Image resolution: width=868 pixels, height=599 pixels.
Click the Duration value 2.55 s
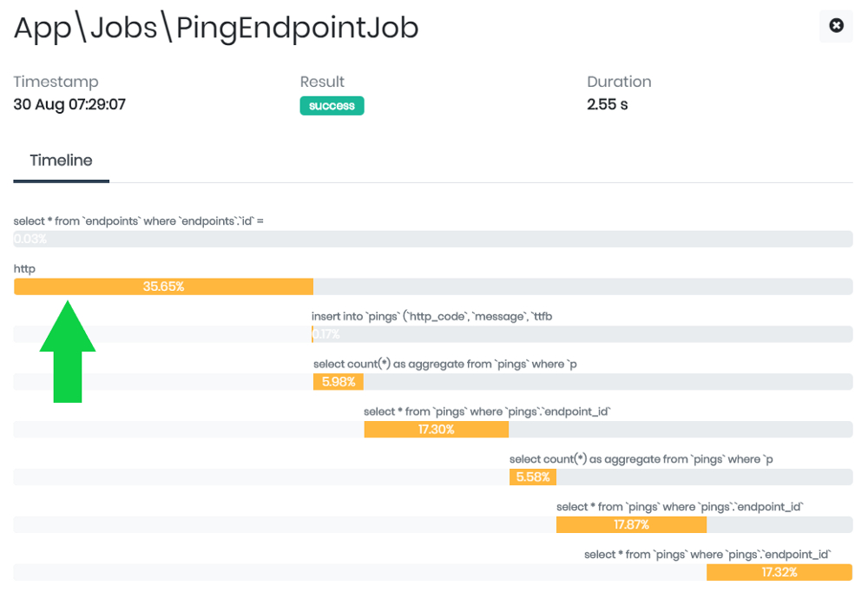click(608, 104)
